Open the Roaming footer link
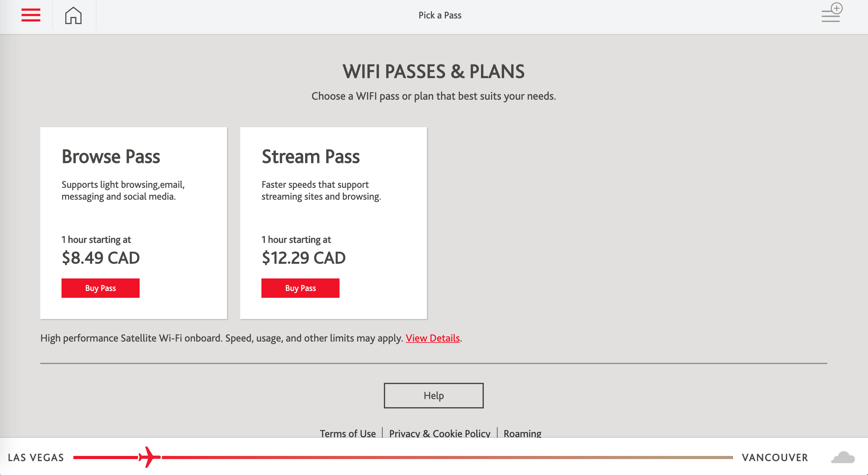Viewport: 868px width, 475px height. 522,433
